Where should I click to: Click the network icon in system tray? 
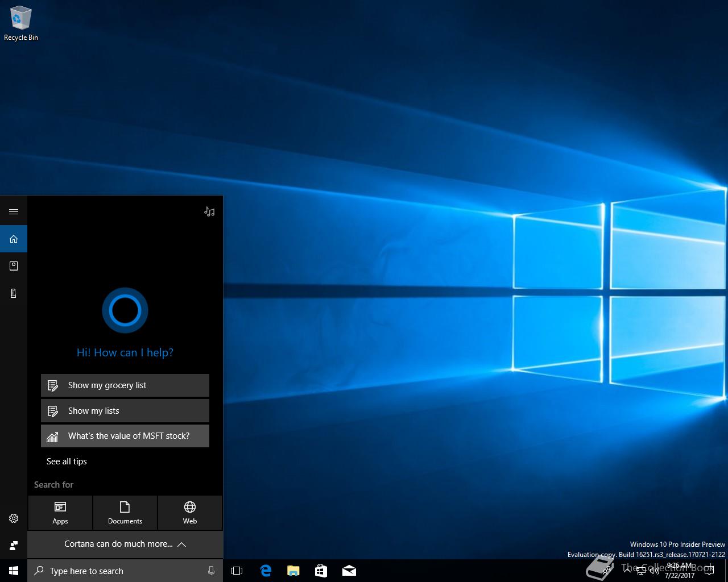coord(641,571)
